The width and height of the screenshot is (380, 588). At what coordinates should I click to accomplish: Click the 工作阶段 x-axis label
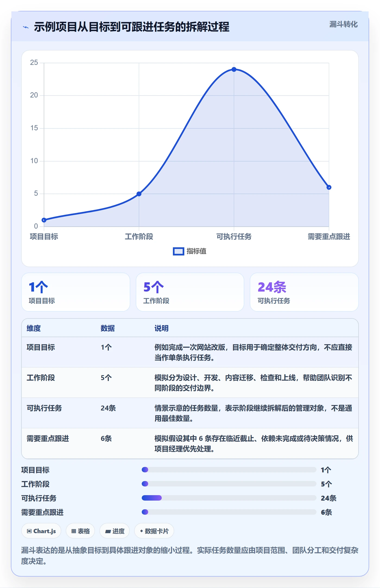139,237
